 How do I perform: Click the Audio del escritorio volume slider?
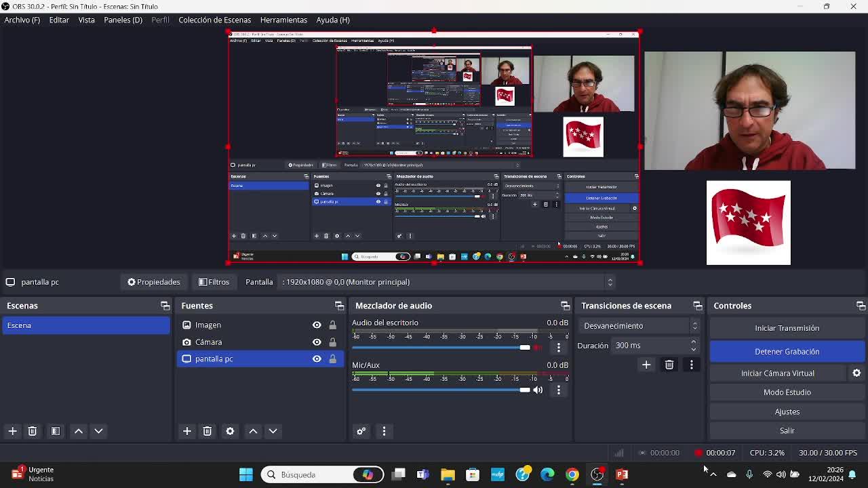(441, 348)
